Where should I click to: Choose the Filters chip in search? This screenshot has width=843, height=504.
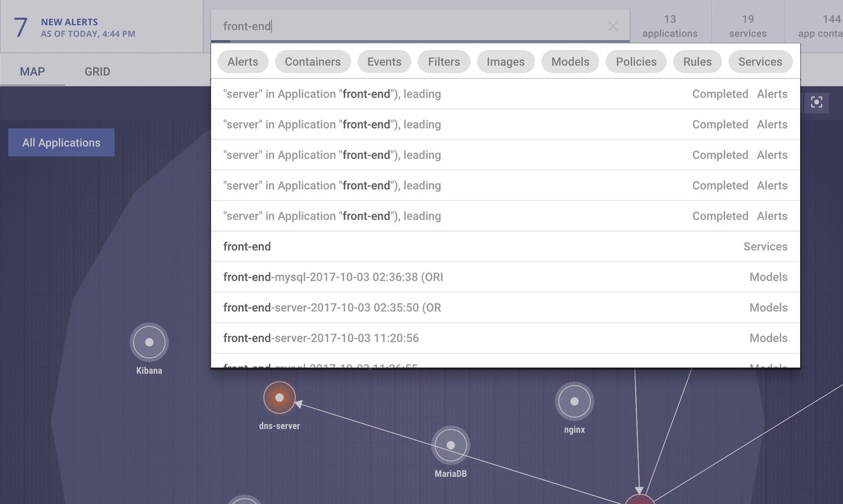pyautogui.click(x=444, y=61)
